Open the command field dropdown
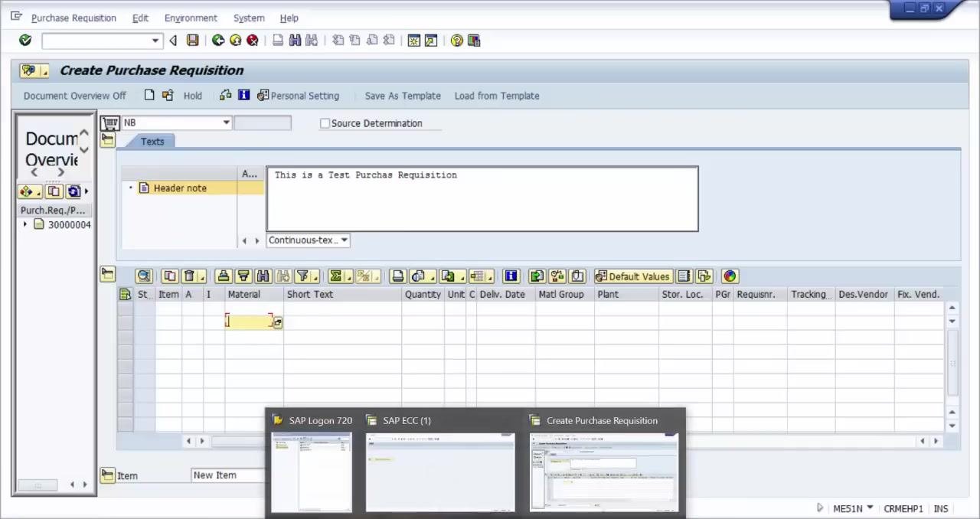Viewport: 980px width, 519px height. tap(155, 41)
